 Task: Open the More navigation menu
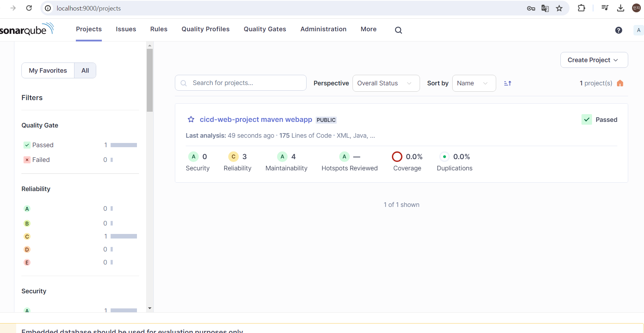tap(368, 29)
